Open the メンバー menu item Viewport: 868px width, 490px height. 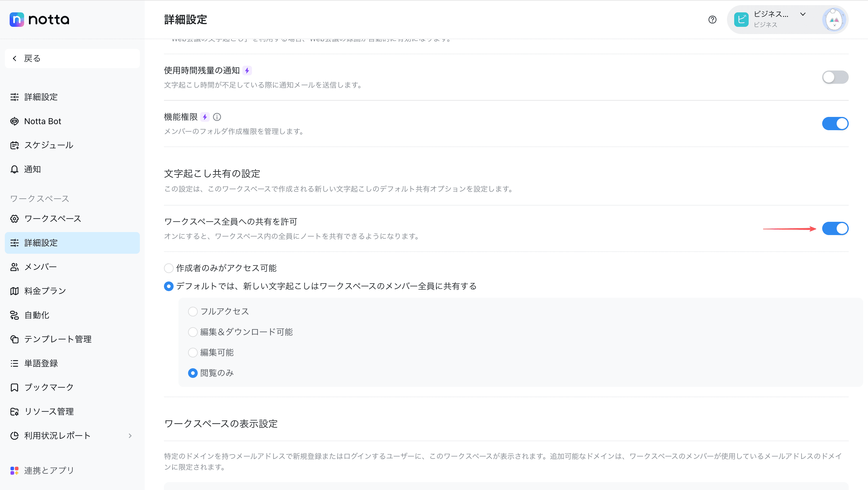40,267
